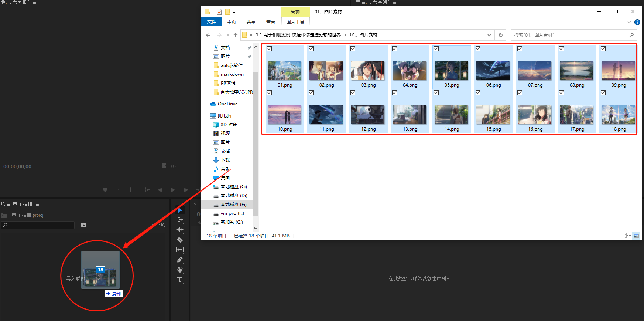
Task: Click the find-by-image icon in Project panel
Action: 84,225
